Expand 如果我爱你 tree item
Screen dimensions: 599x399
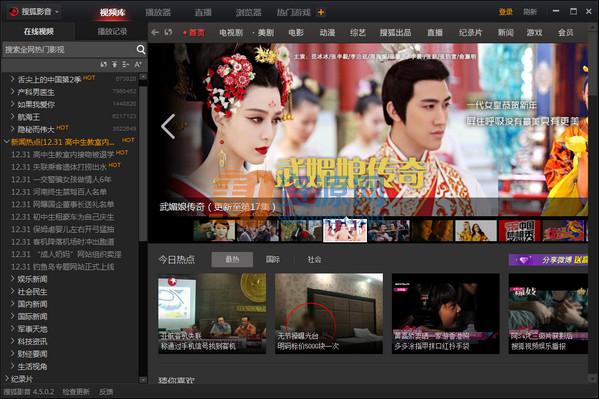coord(13,104)
